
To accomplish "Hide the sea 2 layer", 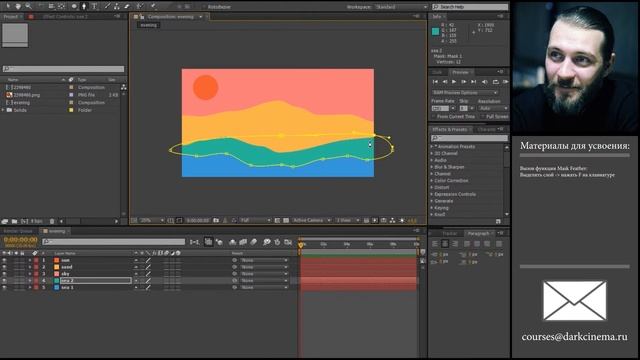I will [4, 281].
